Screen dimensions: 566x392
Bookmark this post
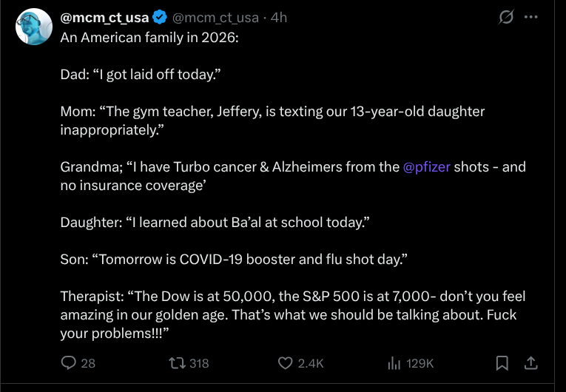[x=502, y=362]
